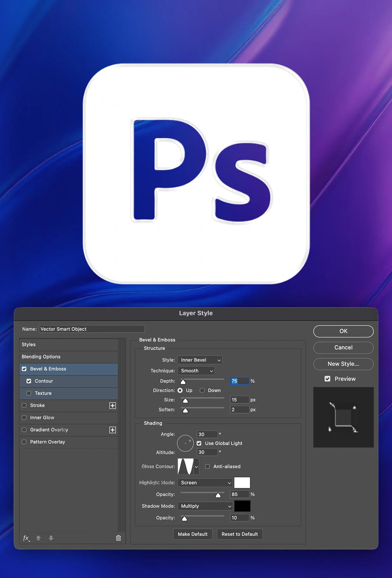Select the Down direction radio button
This screenshot has width=392, height=578.
[202, 390]
